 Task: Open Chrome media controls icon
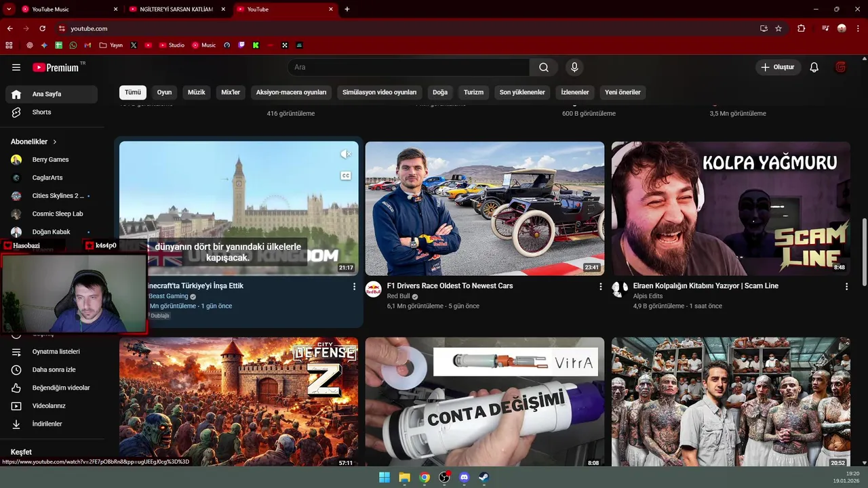click(x=825, y=28)
